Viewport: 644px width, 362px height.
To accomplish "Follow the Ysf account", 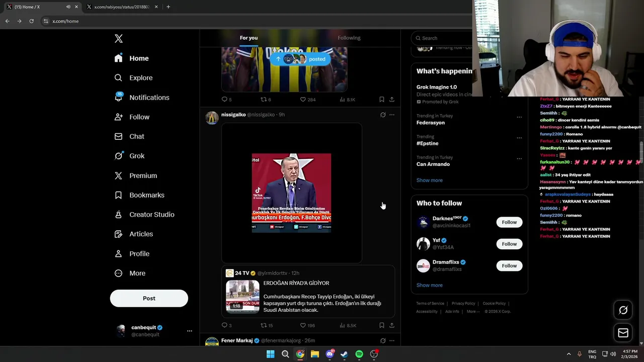I will point(509,244).
